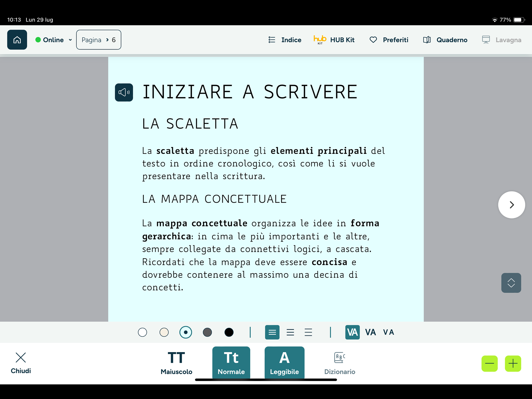The width and height of the screenshot is (532, 399).
Task: Open the Dizionario dictionary
Action: click(340, 363)
